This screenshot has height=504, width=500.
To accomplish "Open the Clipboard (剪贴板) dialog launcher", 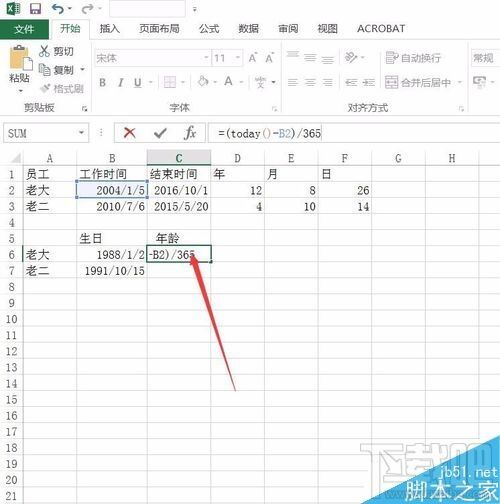I will (x=85, y=108).
